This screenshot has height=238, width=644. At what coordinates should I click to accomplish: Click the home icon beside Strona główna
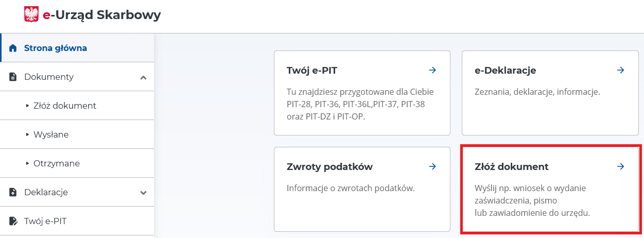pos(13,48)
